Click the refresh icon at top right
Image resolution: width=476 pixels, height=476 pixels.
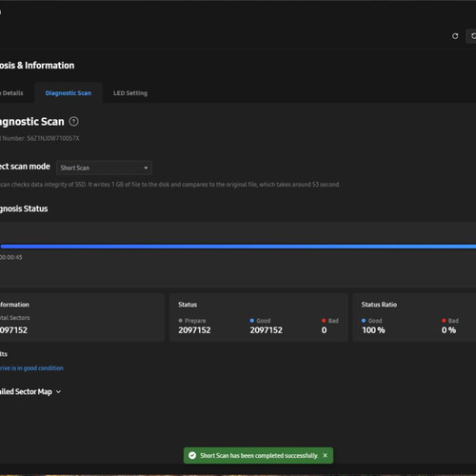[455, 36]
